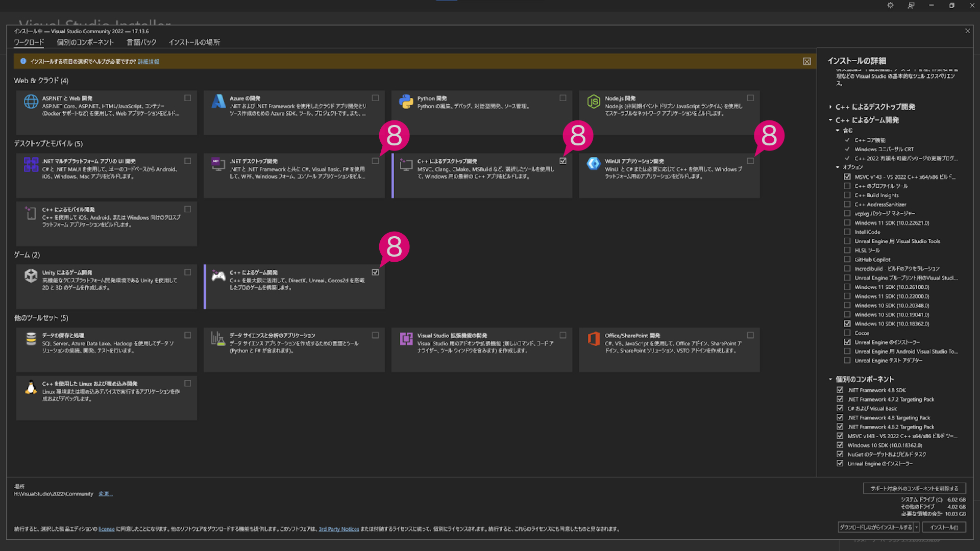Viewport: 980px width, 551px height.
Task: Open the 3rd Party Notices link
Action: (x=338, y=529)
